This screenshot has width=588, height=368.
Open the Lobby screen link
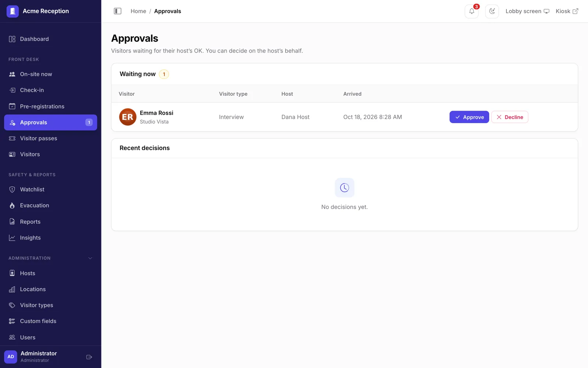[527, 11]
